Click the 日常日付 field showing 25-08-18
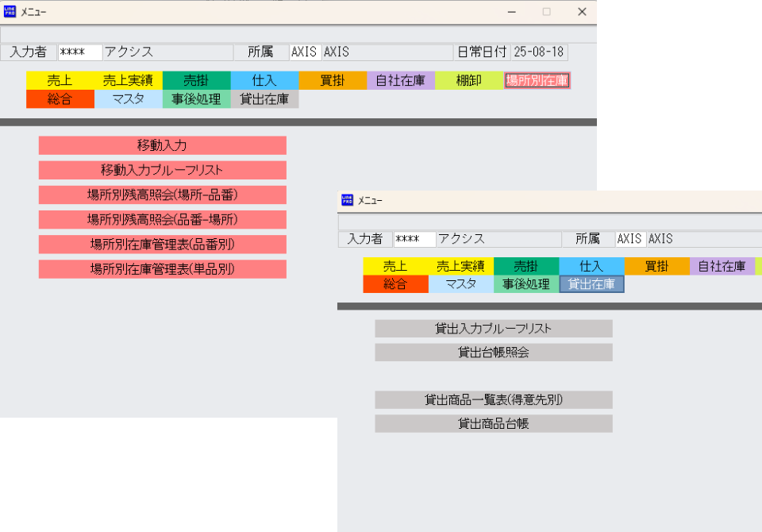Image resolution: width=762 pixels, height=532 pixels. 539,52
